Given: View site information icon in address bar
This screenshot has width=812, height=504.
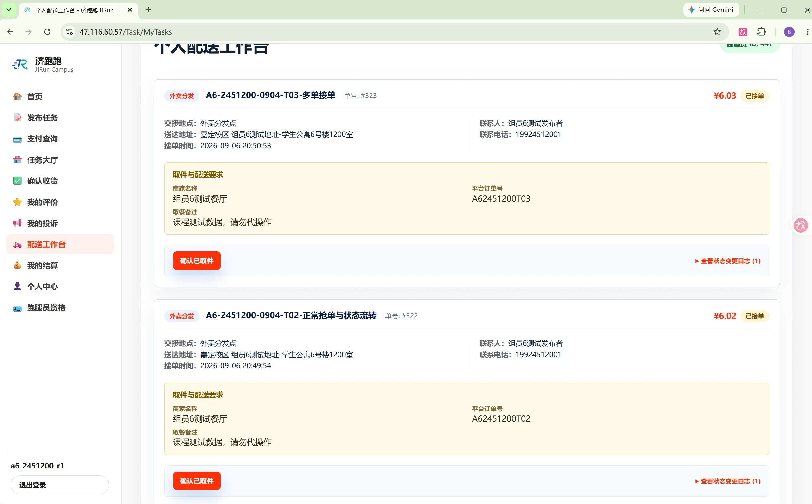Looking at the screenshot, I should coord(69,32).
